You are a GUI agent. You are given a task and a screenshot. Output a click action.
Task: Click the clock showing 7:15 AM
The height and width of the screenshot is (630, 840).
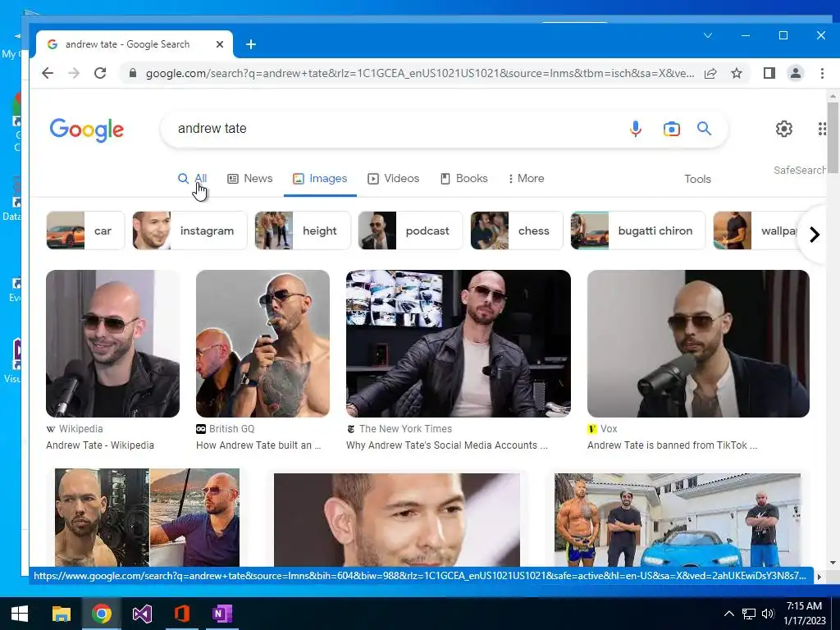pos(804,606)
